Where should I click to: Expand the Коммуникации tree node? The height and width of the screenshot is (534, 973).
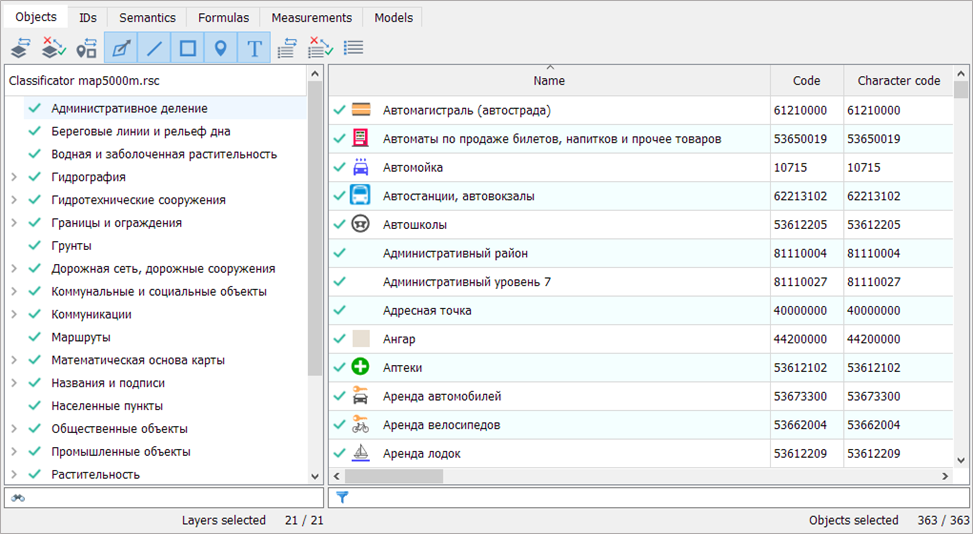(14, 315)
